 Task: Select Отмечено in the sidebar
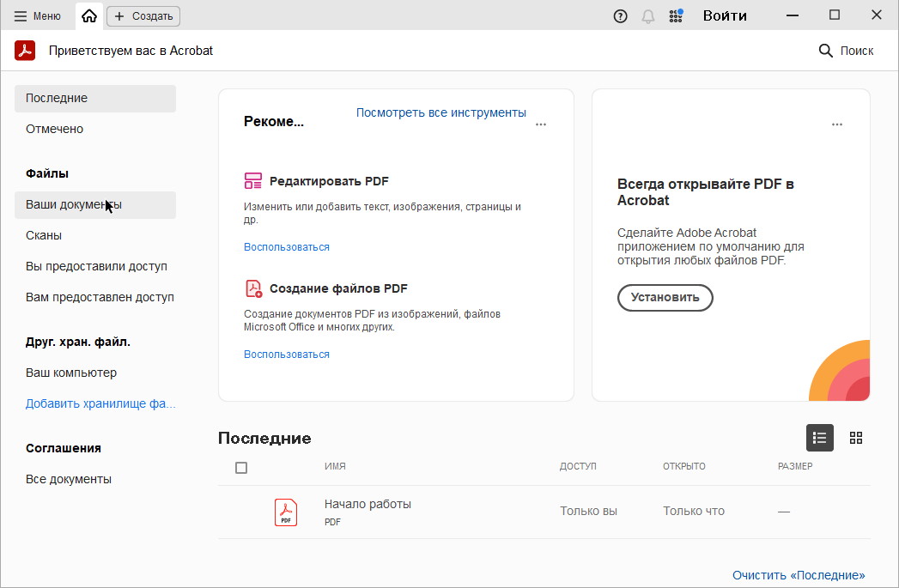coord(95,129)
